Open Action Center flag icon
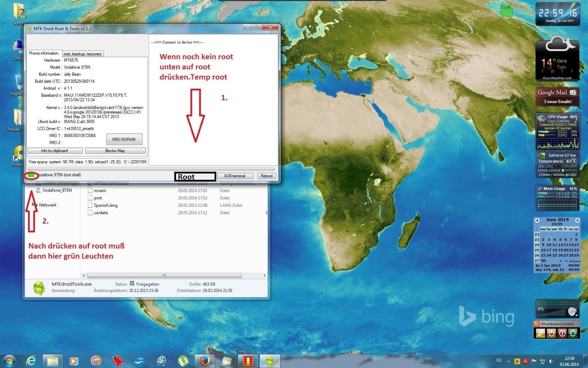The height and width of the screenshot is (368, 588). 534,361
